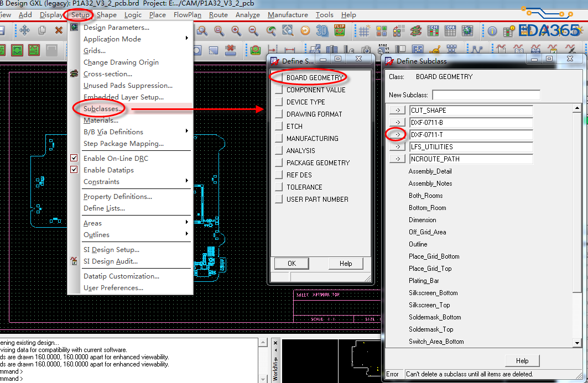
Task: Click the blue info icon
Action: (492, 32)
